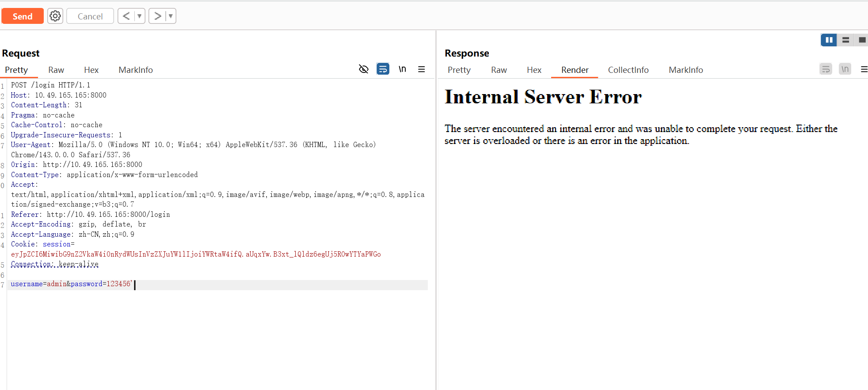Click the Send button

coord(23,16)
